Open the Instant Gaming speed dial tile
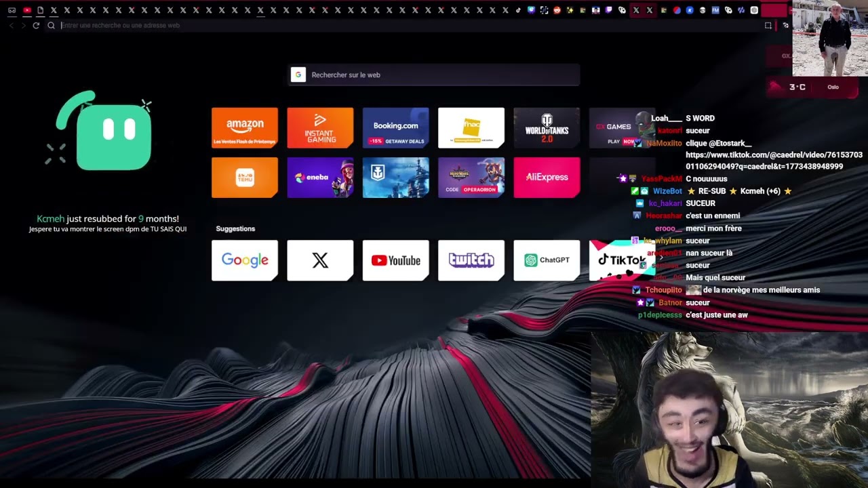The image size is (868, 488). [x=320, y=127]
